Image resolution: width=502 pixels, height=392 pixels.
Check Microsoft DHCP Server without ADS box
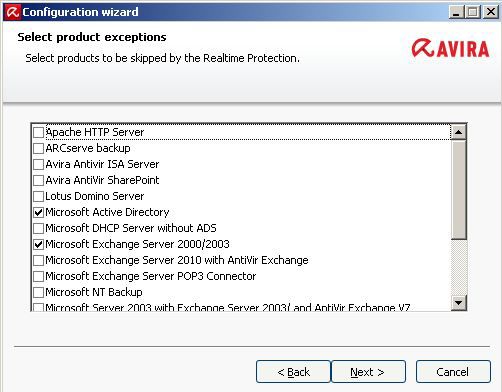pos(39,228)
